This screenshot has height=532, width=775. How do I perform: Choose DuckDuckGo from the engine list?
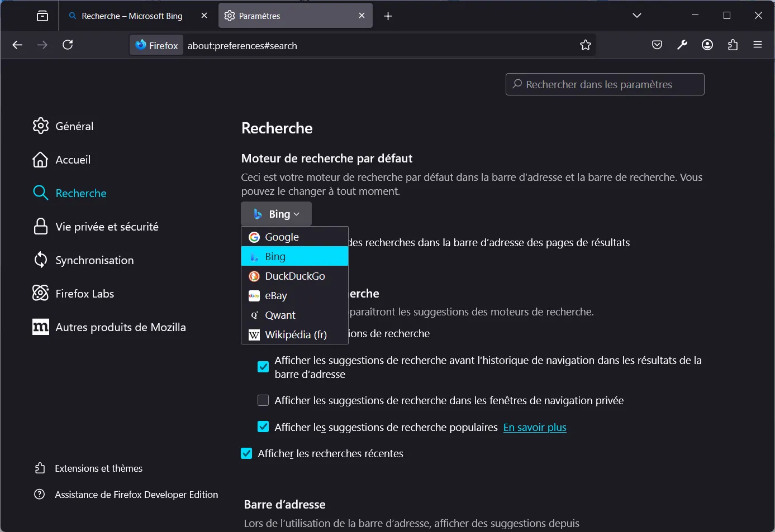pos(294,276)
